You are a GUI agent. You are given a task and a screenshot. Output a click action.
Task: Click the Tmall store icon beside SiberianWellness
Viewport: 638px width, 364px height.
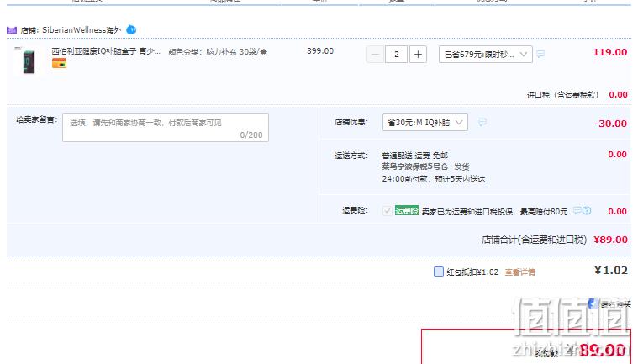click(x=12, y=30)
